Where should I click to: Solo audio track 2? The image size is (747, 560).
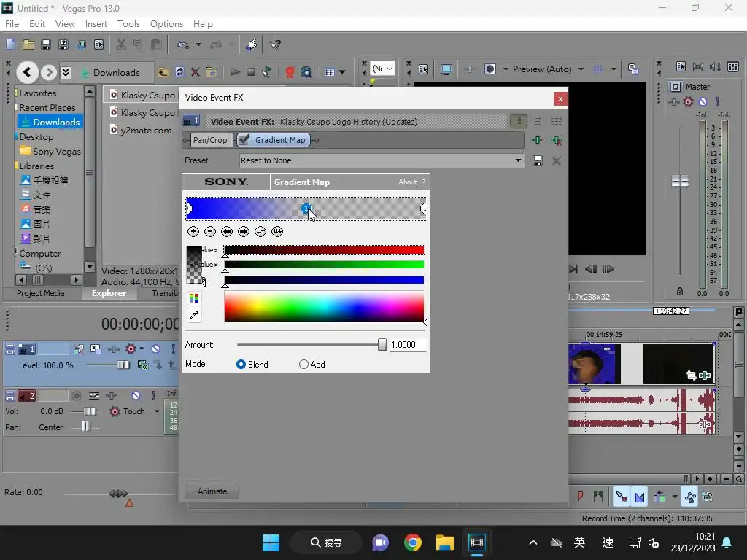point(153,396)
